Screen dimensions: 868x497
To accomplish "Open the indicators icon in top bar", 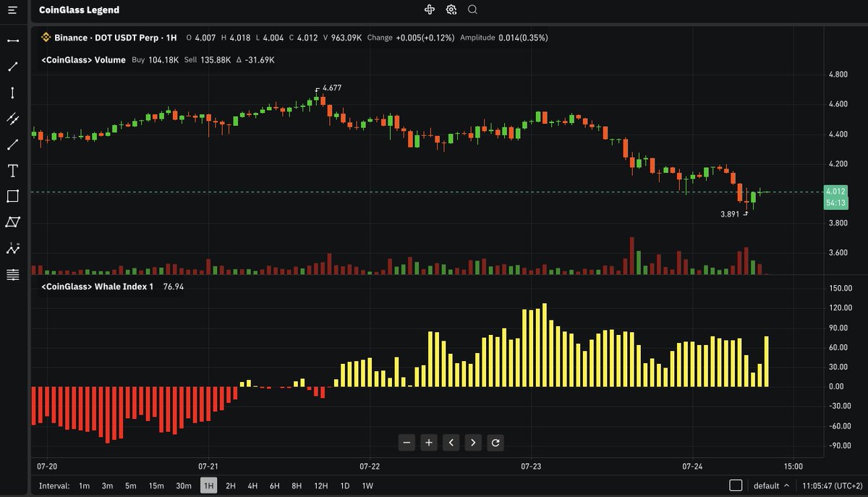I will point(430,9).
